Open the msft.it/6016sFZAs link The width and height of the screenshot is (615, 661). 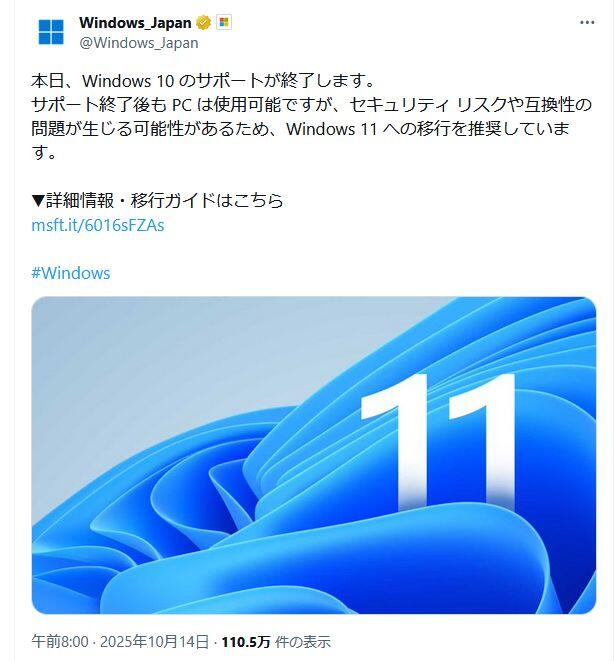click(x=98, y=225)
